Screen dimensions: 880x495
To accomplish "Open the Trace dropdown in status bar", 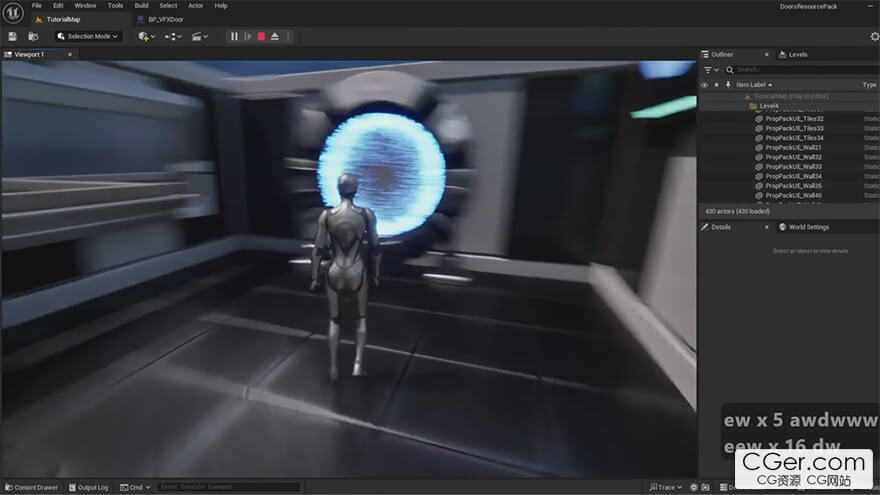I will (666, 488).
